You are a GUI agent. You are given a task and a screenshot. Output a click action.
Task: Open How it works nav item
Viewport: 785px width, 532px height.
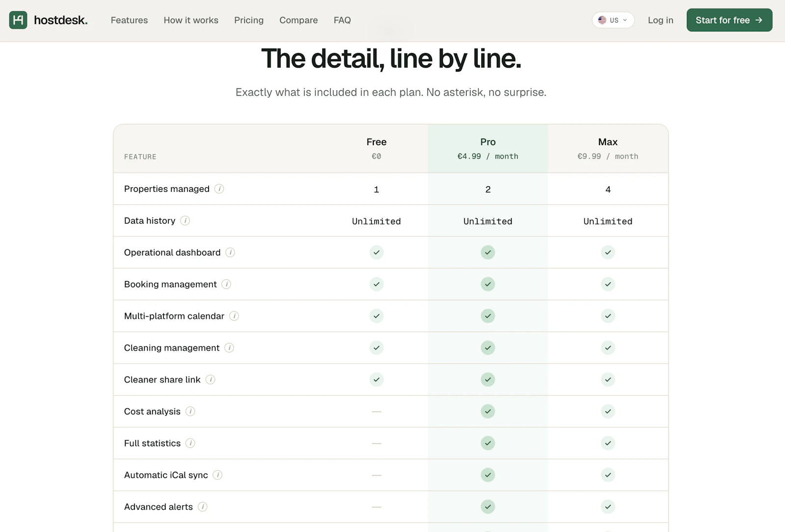click(x=191, y=20)
